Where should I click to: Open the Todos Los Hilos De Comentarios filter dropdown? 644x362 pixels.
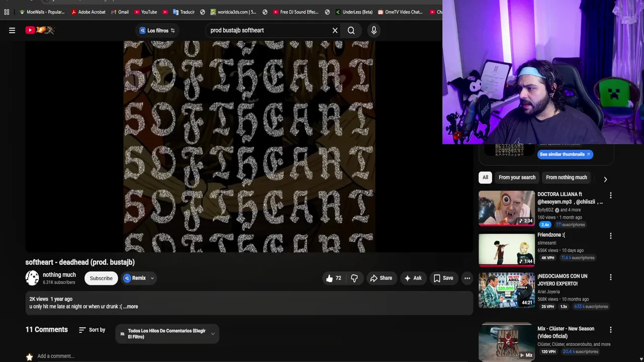(167, 334)
